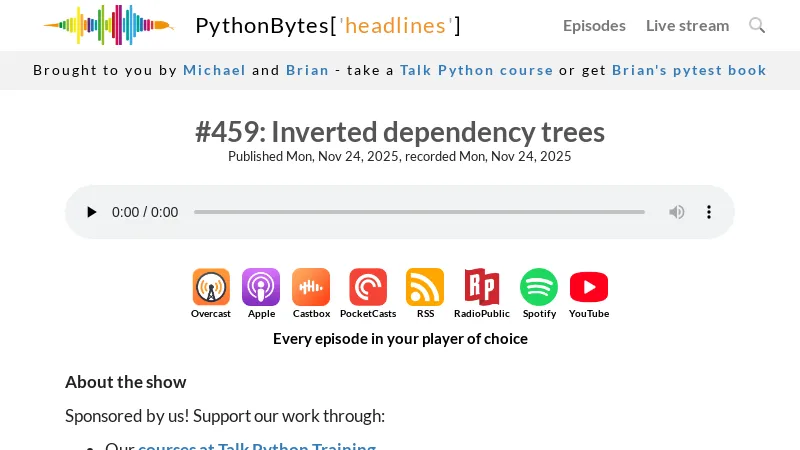Open the Castbox player icon

[x=311, y=288]
